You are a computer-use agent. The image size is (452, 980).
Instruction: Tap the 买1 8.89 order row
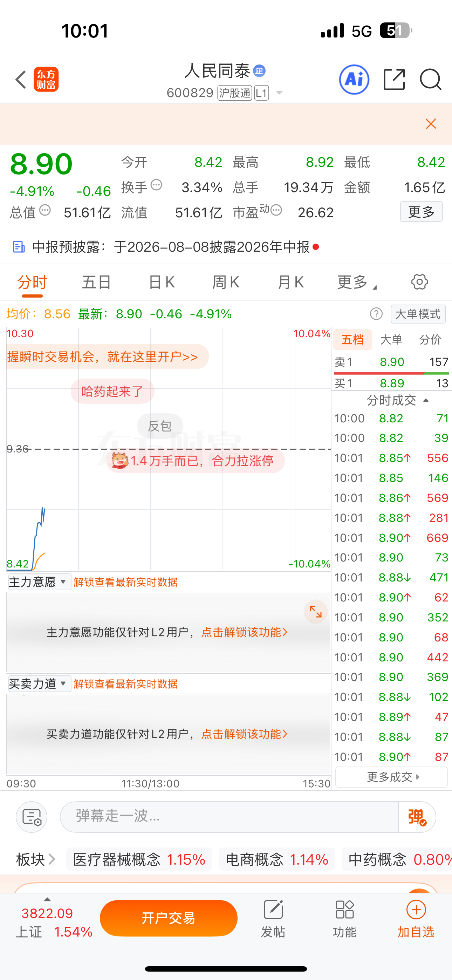pos(391,383)
